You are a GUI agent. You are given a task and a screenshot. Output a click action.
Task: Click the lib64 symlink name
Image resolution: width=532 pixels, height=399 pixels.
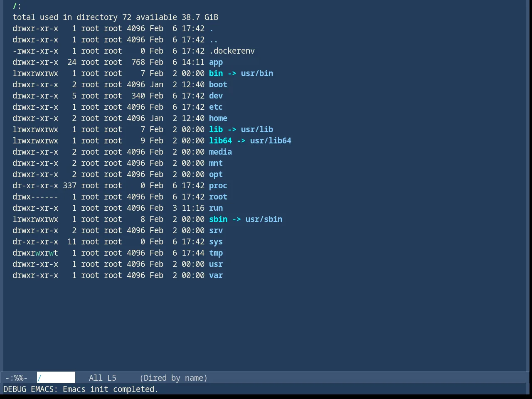tap(220, 140)
